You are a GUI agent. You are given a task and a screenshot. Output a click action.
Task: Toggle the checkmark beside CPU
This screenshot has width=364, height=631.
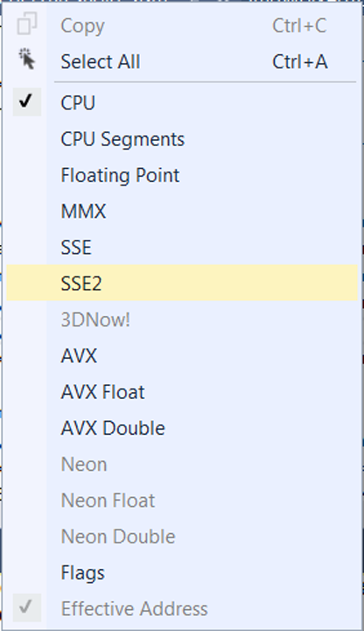pyautogui.click(x=26, y=102)
